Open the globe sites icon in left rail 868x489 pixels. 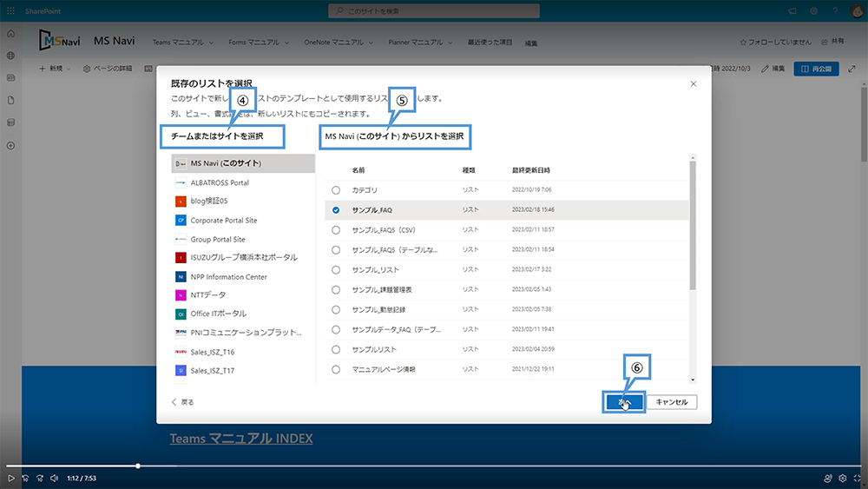point(10,56)
